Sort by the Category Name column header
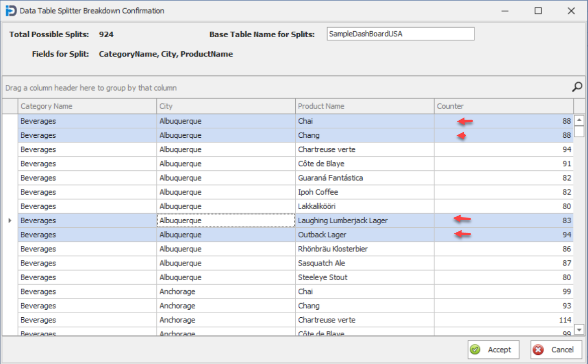 (x=86, y=106)
